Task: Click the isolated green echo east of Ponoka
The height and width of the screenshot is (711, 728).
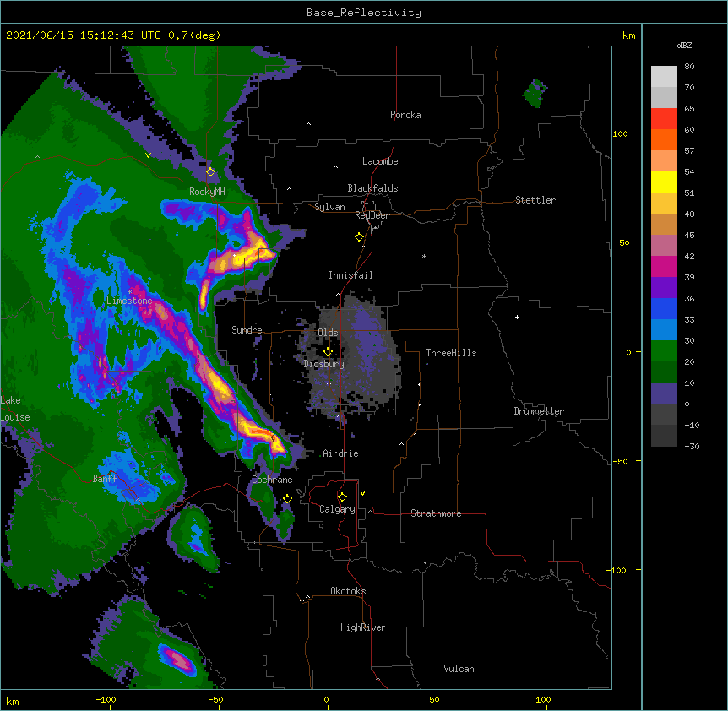Action: pos(535,93)
